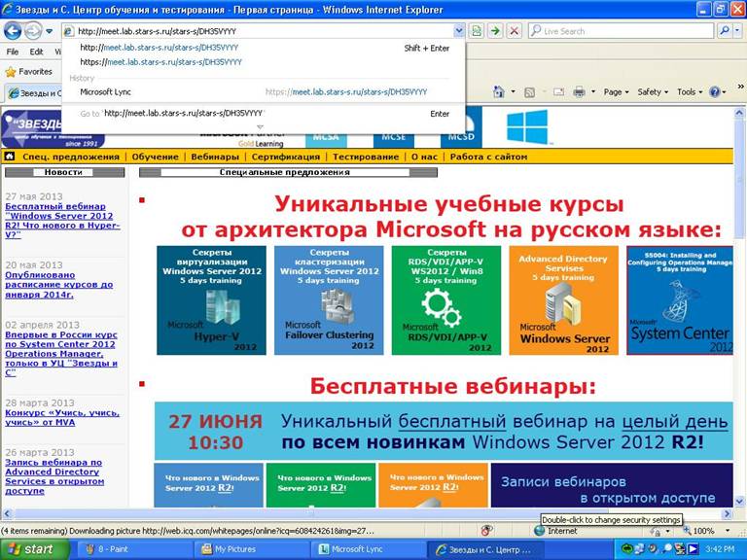Click the Windows Start button
747x560 pixels.
pyautogui.click(x=33, y=549)
